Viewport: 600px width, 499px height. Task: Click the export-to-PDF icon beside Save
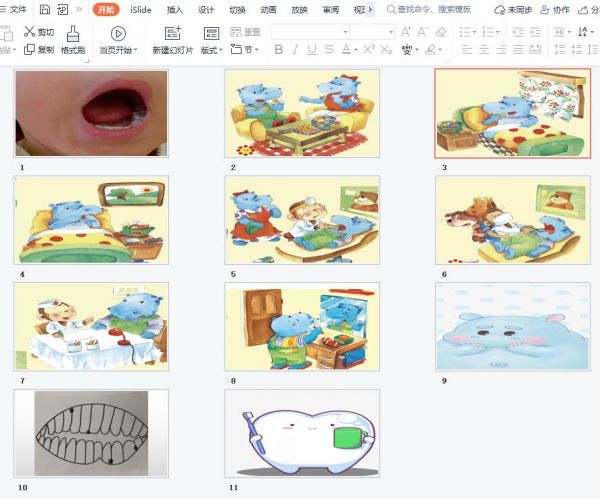click(x=62, y=9)
